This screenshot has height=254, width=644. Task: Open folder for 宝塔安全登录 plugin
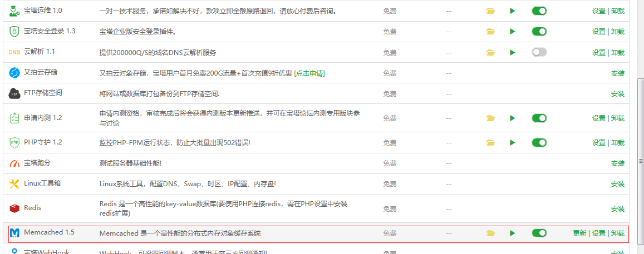tap(490, 31)
